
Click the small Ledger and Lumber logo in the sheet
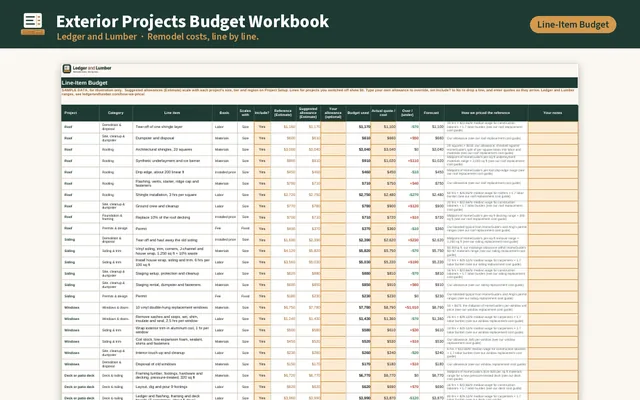pos(87,69)
